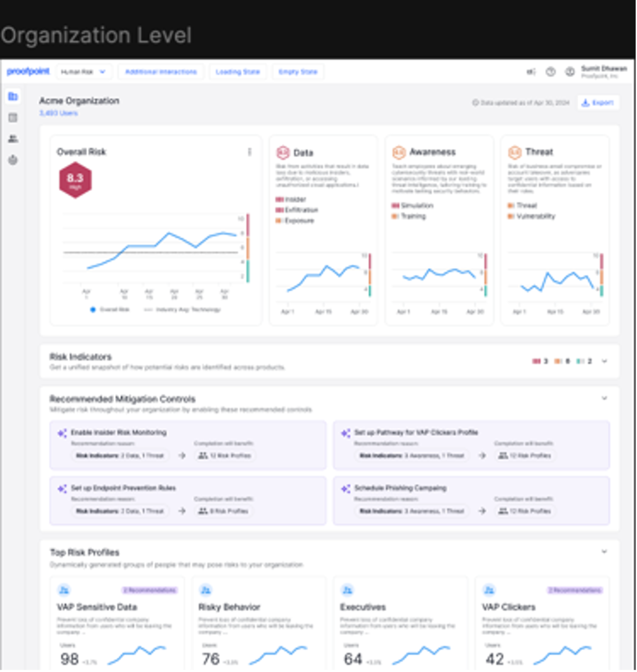Expand the Risk Indicators section
637x672 pixels.
tap(605, 360)
